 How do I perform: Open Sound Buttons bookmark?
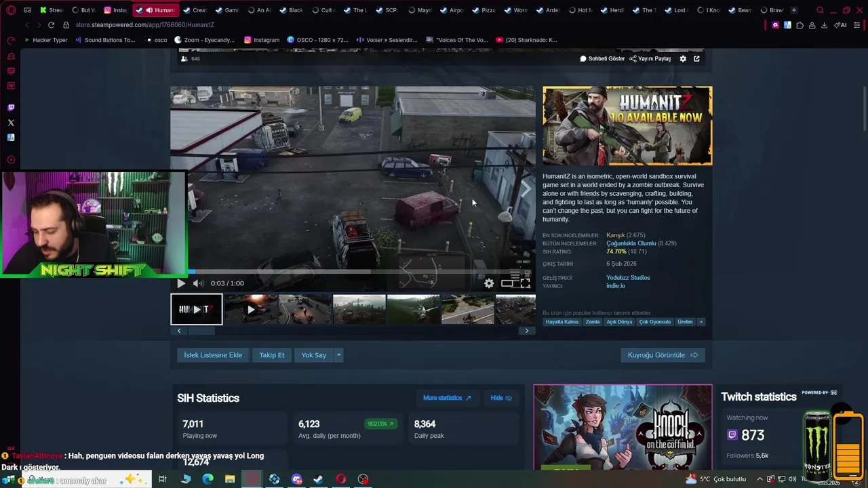[105, 40]
